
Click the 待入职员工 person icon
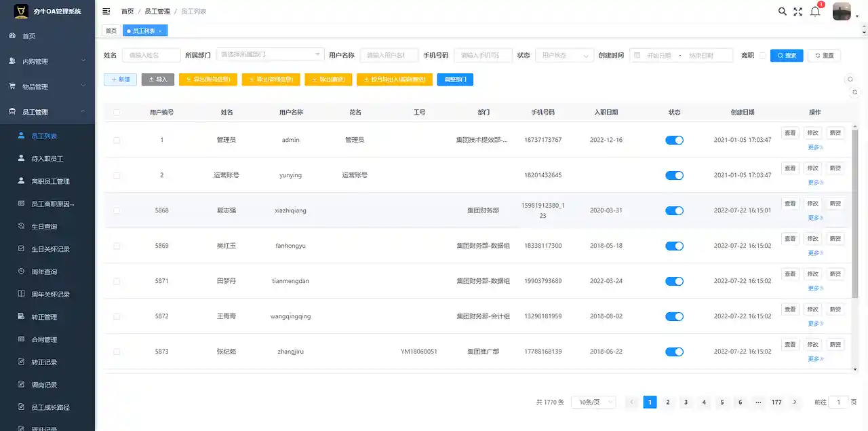[x=22, y=158]
